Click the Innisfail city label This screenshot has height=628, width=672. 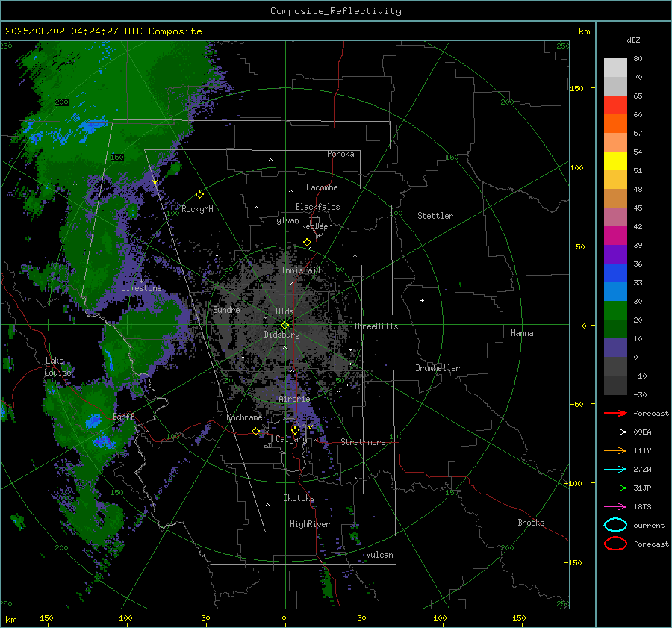[301, 270]
